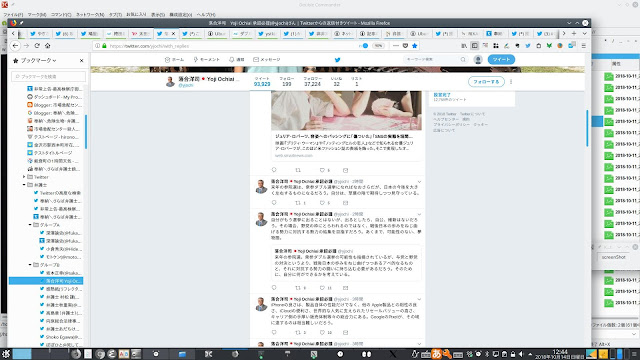Screen dimensions: 640x360
Task: Close the active Twitter tab
Action: point(173,33)
